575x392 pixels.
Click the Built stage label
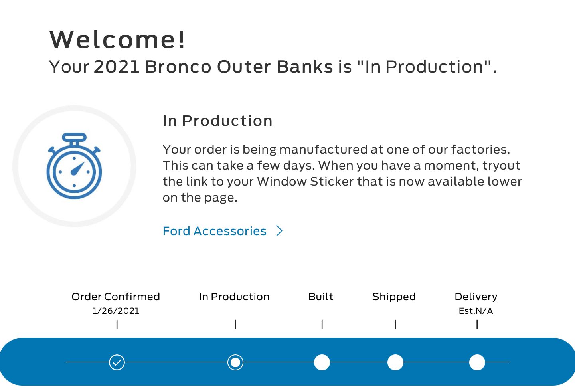tap(321, 297)
